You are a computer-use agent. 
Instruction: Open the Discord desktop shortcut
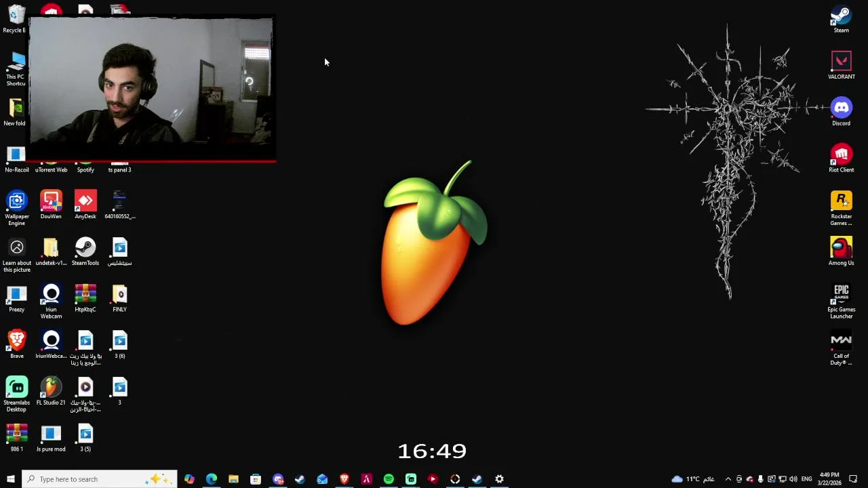coord(841,112)
